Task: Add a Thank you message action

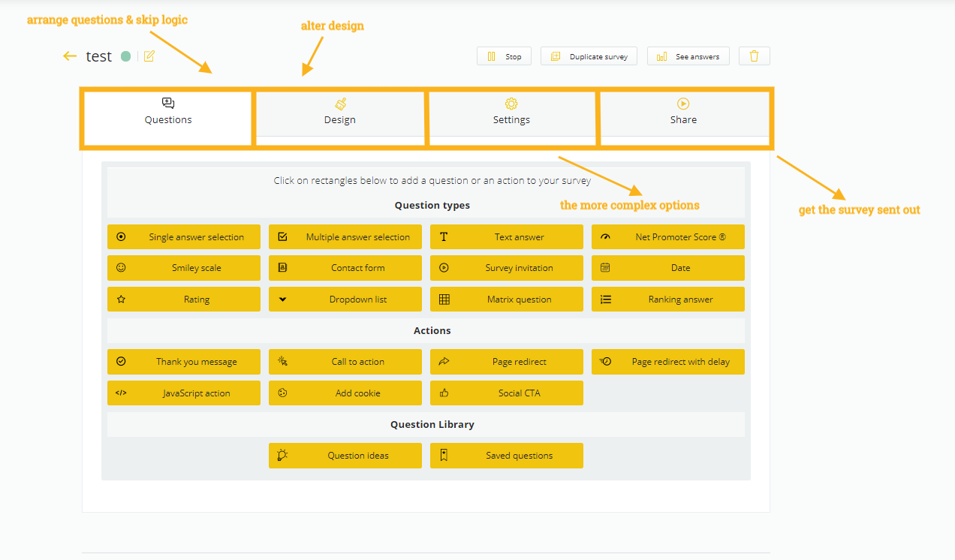Action: pyautogui.click(x=184, y=361)
